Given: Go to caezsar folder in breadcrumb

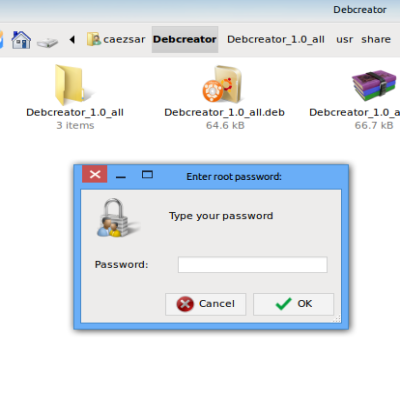Looking at the screenshot, I should click(116, 39).
